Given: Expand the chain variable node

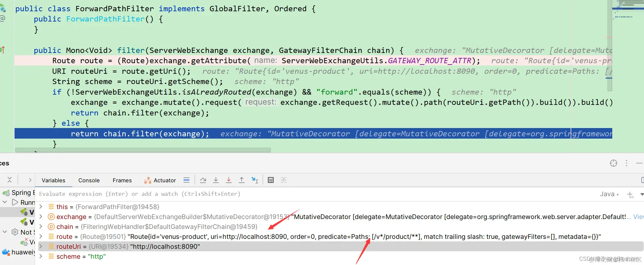Looking at the screenshot, I should coord(41,227).
